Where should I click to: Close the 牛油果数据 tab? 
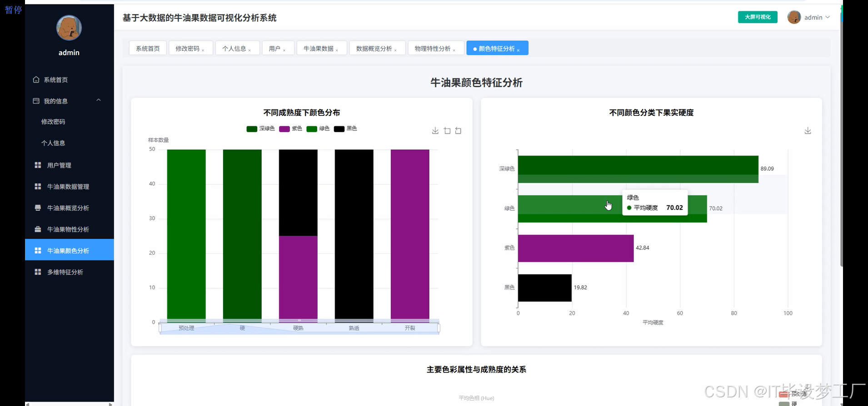tap(337, 50)
